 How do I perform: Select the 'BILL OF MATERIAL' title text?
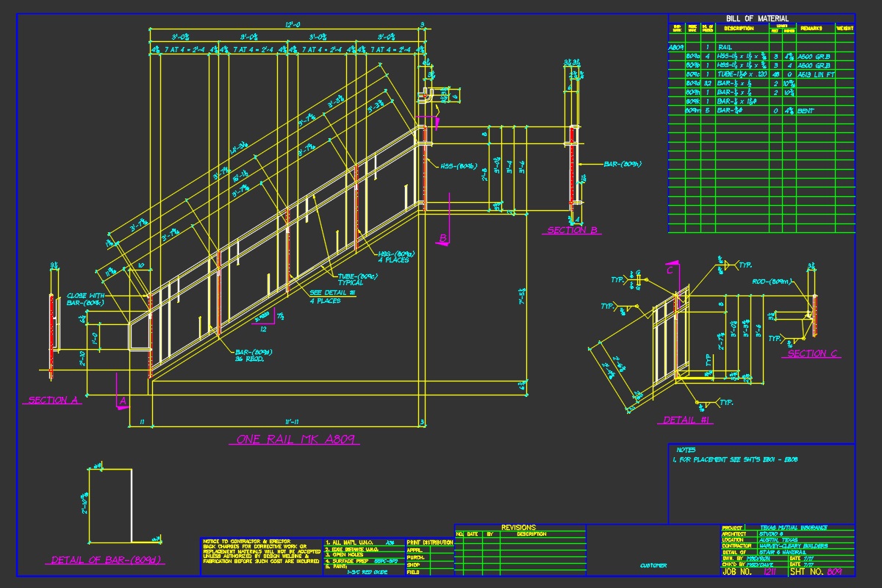pos(757,19)
